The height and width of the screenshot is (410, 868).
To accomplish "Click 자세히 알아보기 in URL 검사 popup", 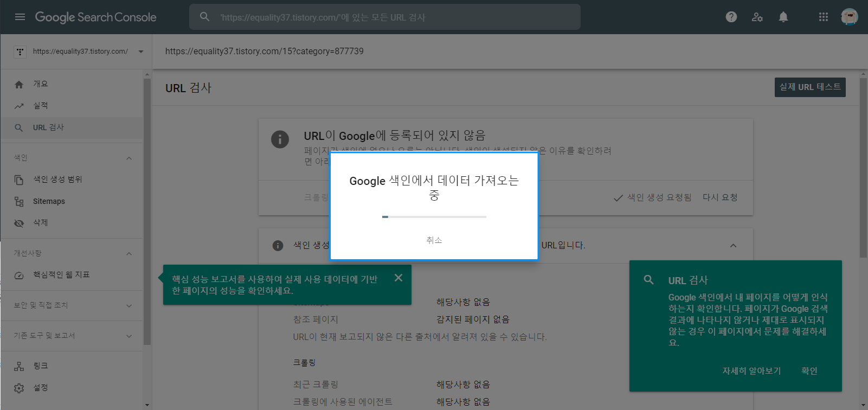I will (751, 371).
